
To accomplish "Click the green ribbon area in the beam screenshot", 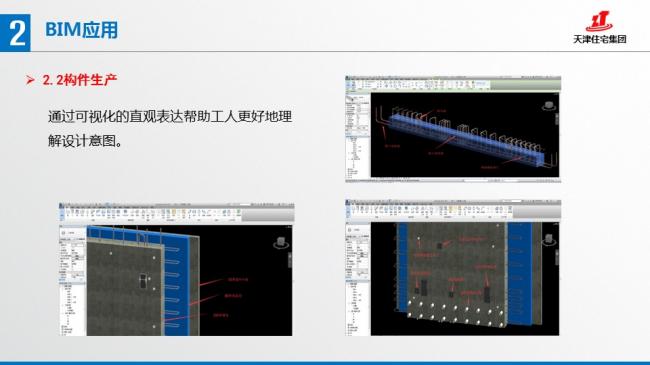I will point(525,85).
